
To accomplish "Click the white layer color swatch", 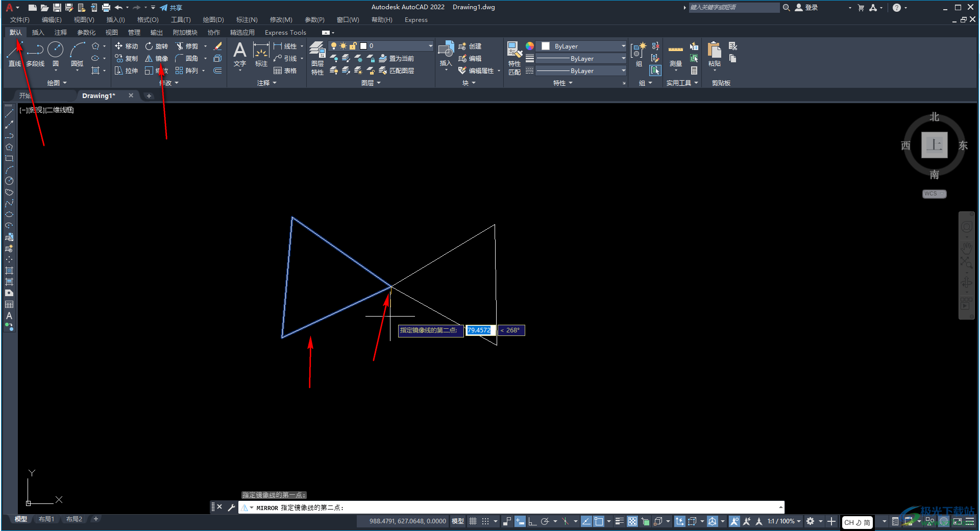I will 363,46.
